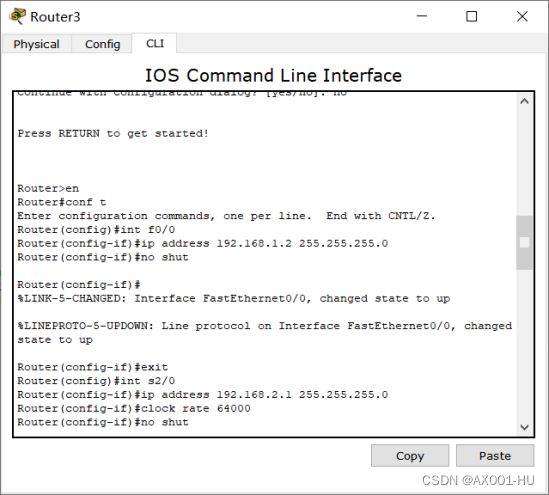
Task: Switch to the Physical tab
Action: tap(36, 44)
